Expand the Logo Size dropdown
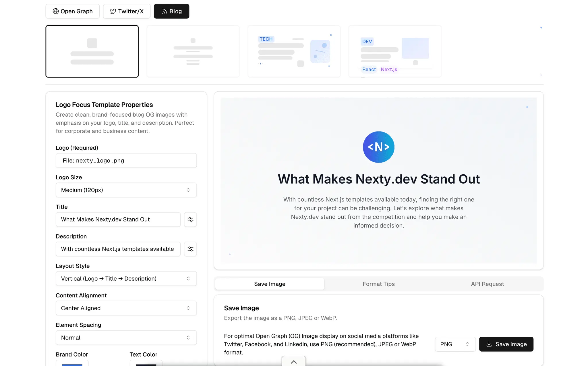 pyautogui.click(x=126, y=190)
